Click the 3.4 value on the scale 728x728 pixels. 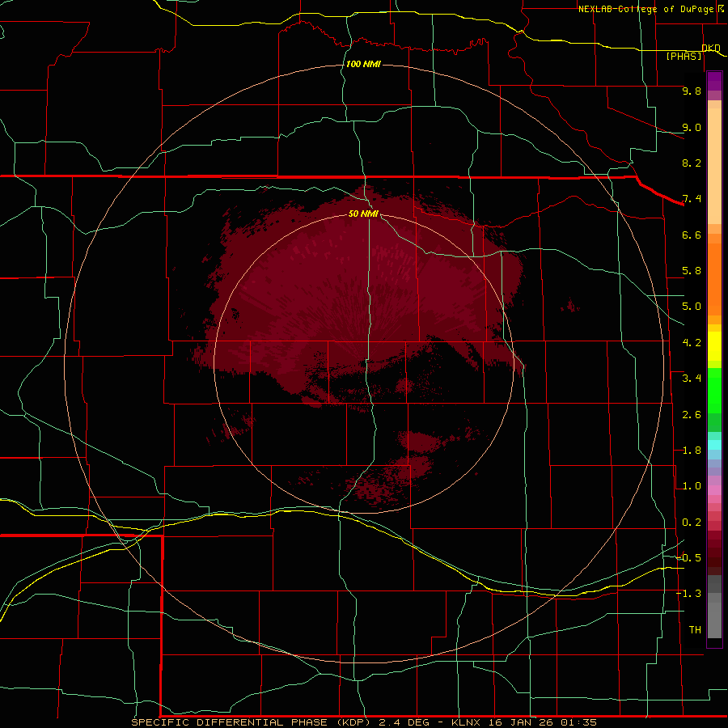coord(692,379)
